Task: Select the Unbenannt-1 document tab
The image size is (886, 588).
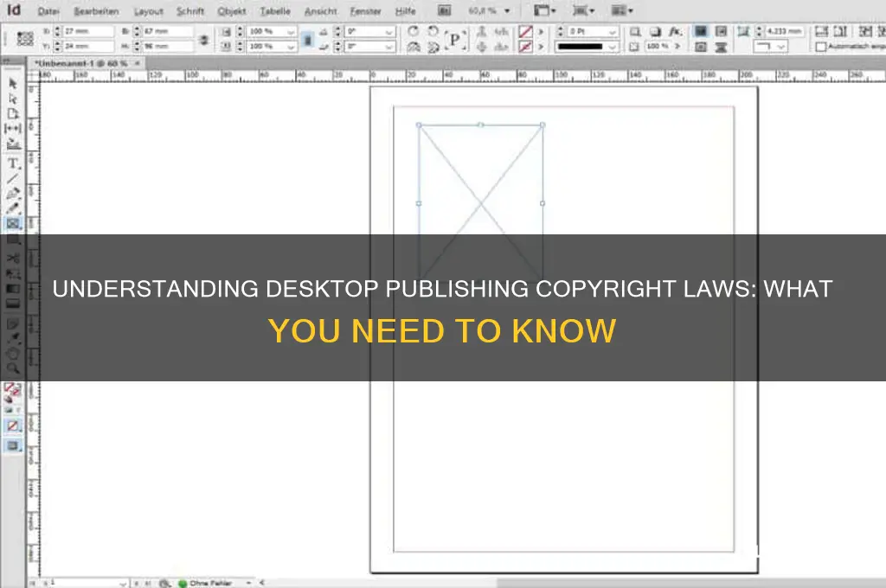Action: tap(80, 63)
